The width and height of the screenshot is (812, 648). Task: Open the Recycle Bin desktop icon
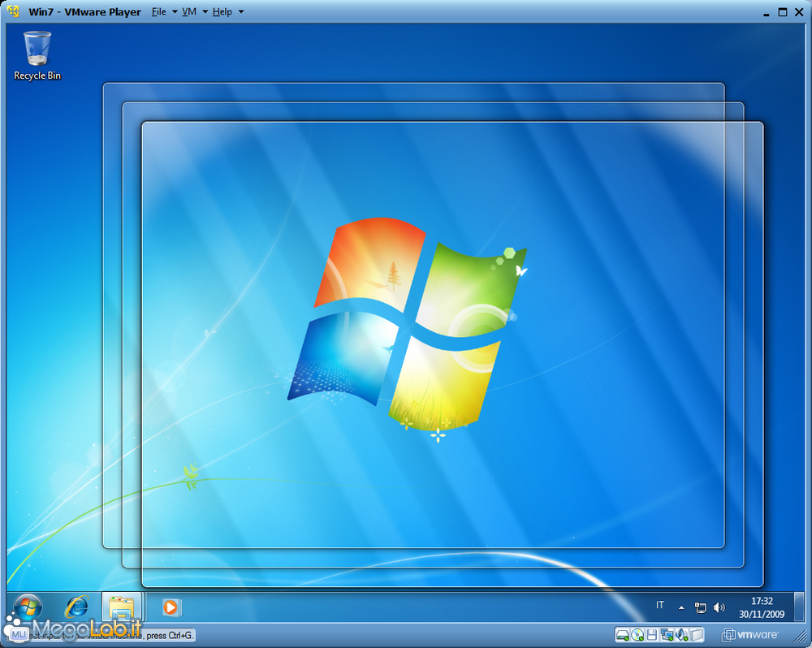click(37, 56)
